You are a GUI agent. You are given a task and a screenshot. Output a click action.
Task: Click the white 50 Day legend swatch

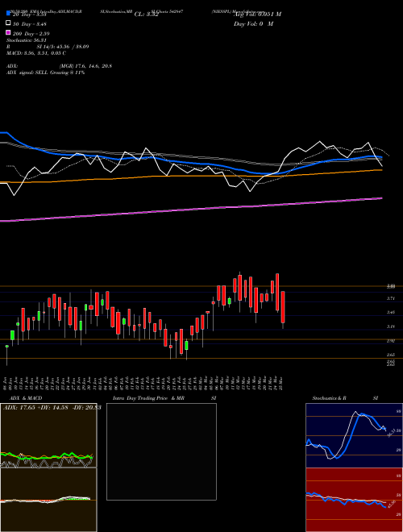point(9,23)
